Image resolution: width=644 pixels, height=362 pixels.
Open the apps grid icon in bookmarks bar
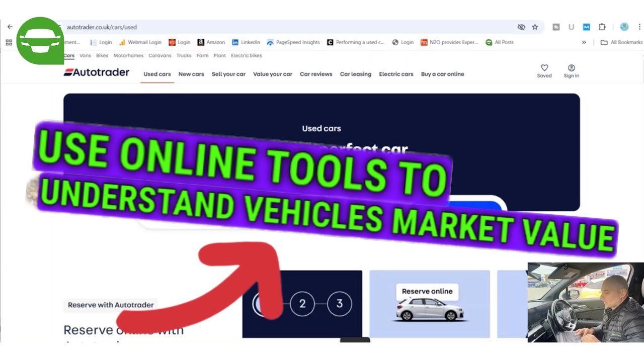(x=9, y=42)
